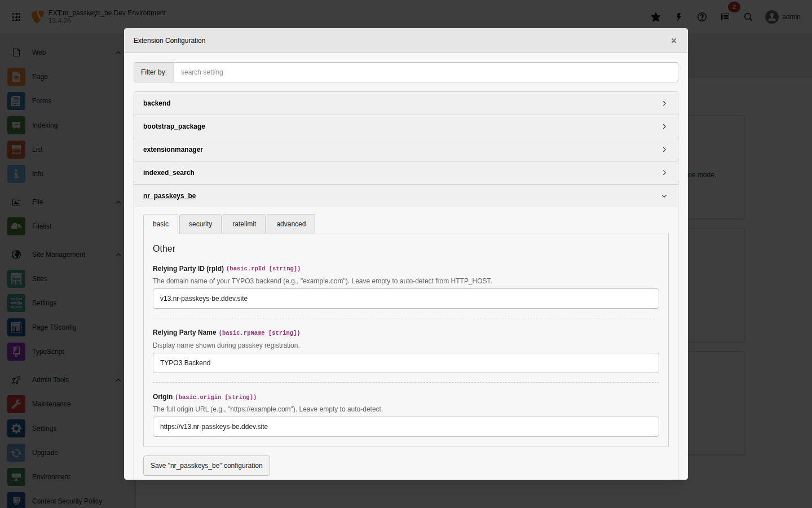Open Content Security Policy module icon
The width and height of the screenshot is (812, 508).
pos(16,501)
